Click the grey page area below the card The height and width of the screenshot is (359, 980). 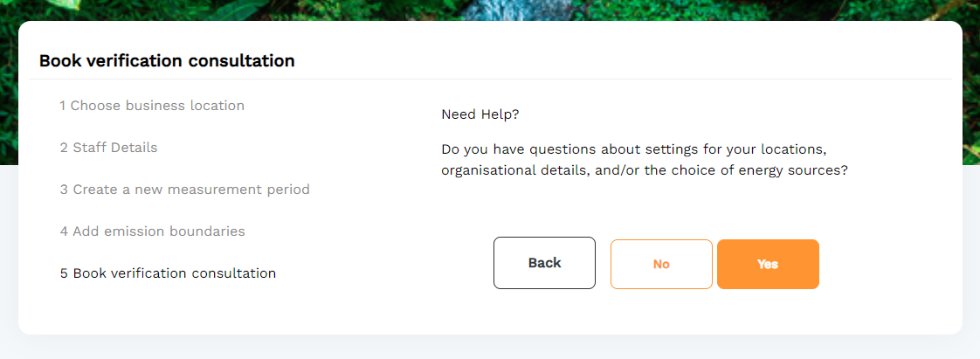pos(490,348)
